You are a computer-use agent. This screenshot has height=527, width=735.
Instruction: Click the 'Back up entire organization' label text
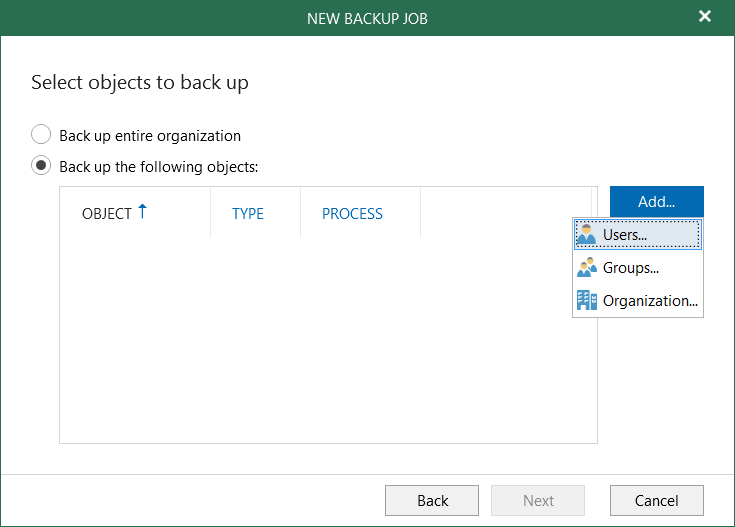coord(150,135)
